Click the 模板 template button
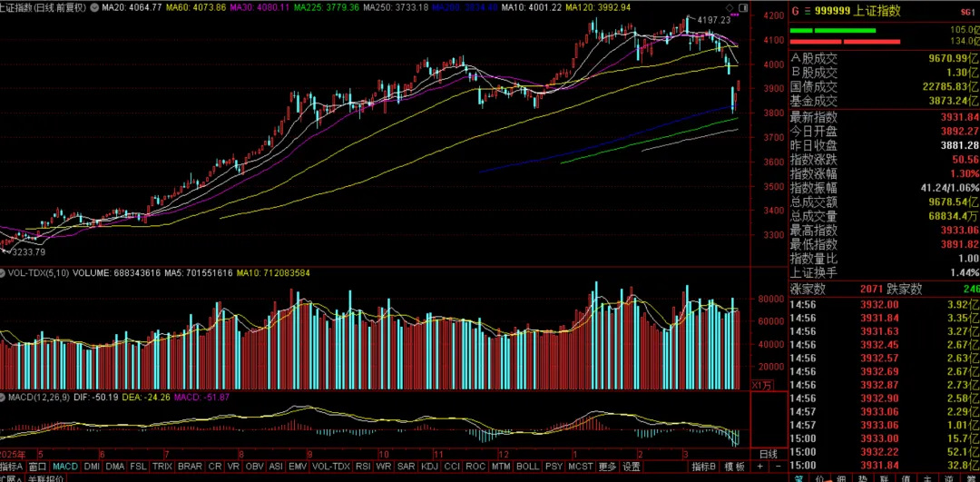The image size is (980, 482). coord(735,467)
